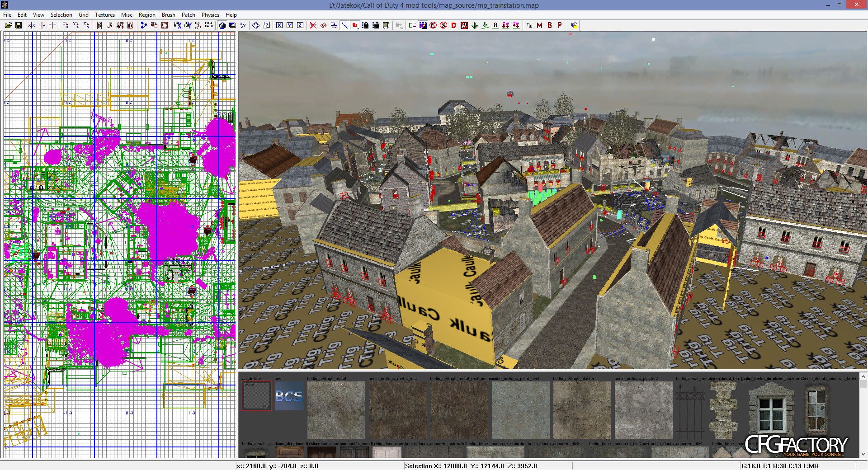Image resolution: width=868 pixels, height=470 pixels.
Task: Click the underlined 0 toolbar icon
Action: click(495, 25)
